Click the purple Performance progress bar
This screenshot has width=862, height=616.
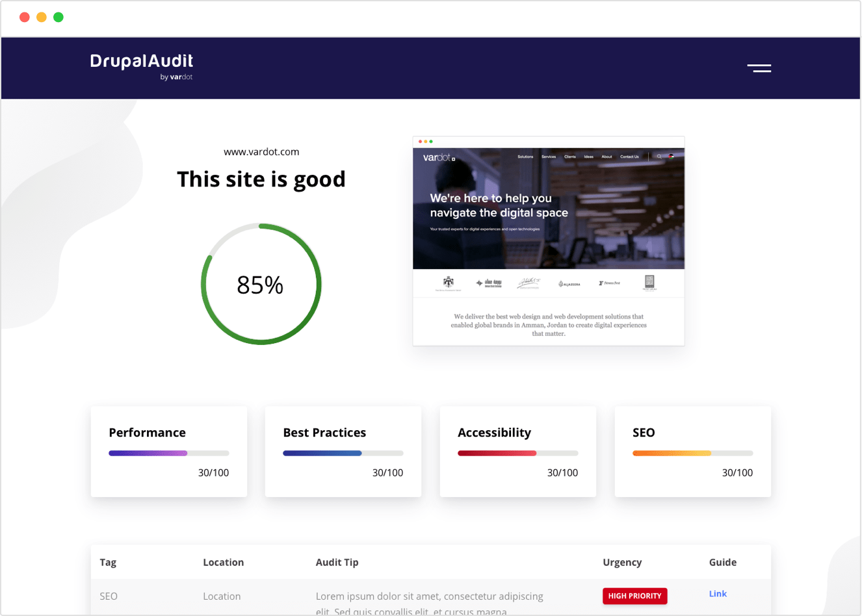[x=169, y=453]
